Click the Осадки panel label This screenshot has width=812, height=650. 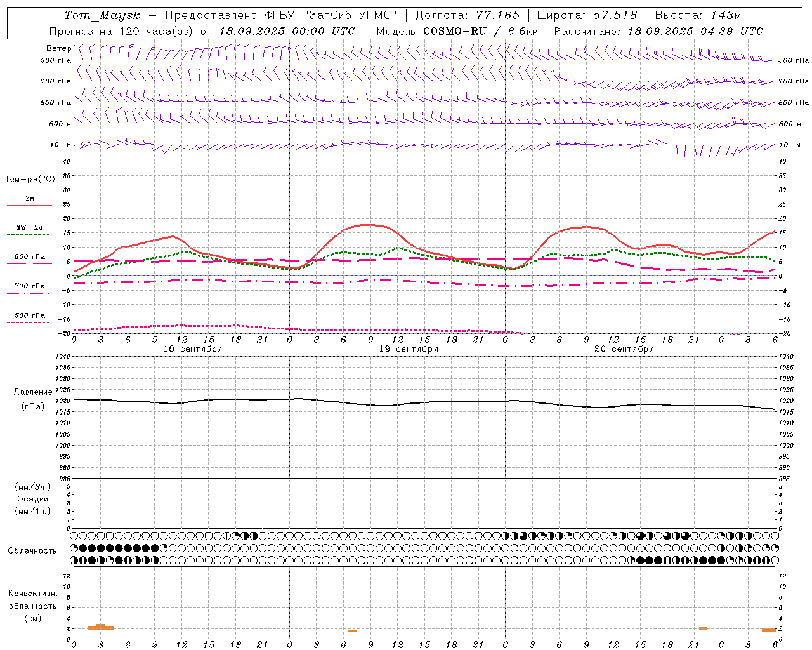coord(33,499)
